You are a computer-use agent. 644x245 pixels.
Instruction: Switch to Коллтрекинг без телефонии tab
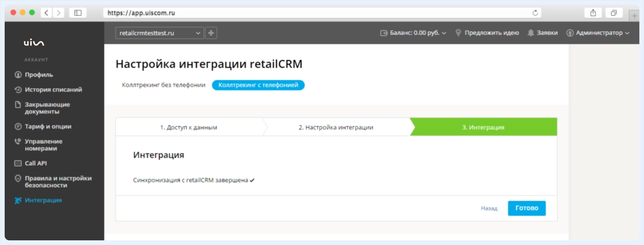coord(163,85)
